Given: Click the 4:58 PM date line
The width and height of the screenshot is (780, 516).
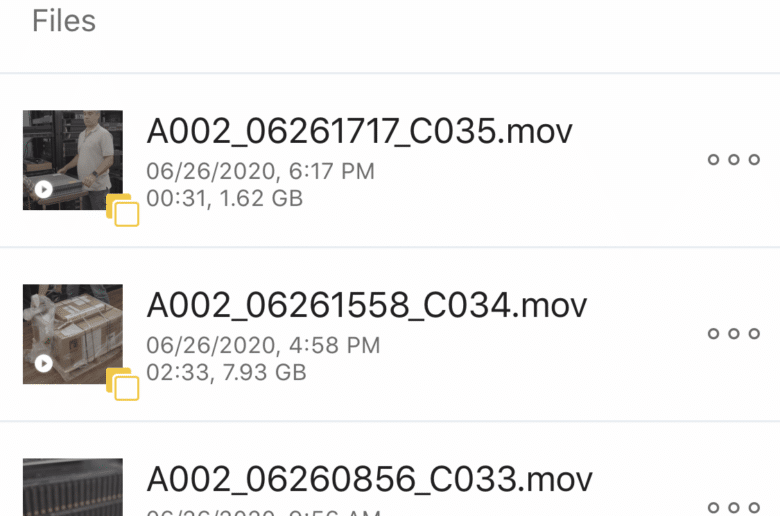Looking at the screenshot, I should [263, 345].
